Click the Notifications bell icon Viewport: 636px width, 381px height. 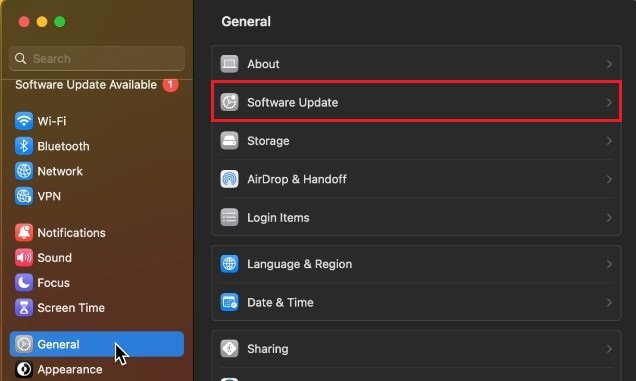tap(24, 232)
